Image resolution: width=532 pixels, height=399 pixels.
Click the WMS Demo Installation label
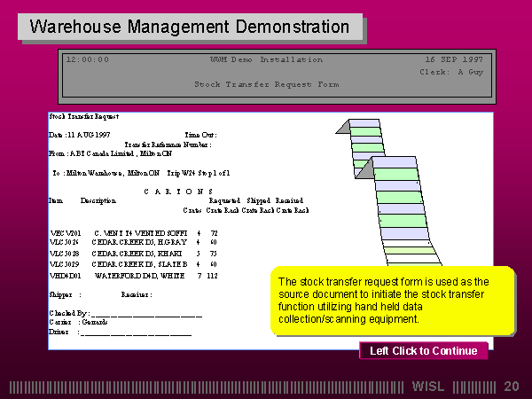click(x=266, y=59)
